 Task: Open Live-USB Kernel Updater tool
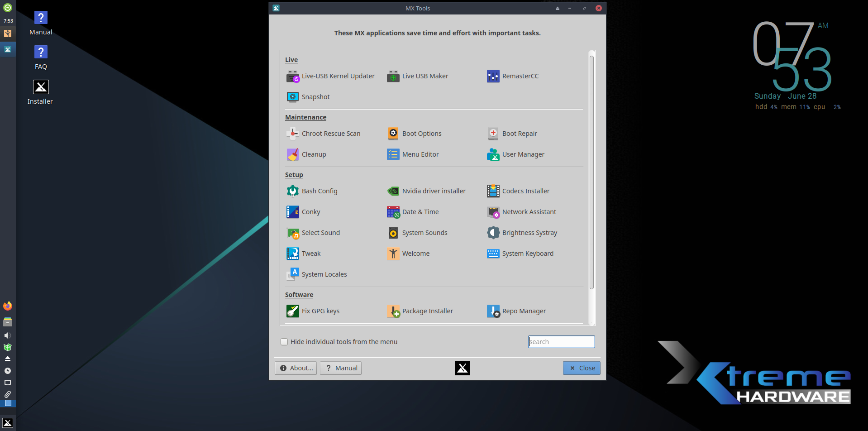331,77
